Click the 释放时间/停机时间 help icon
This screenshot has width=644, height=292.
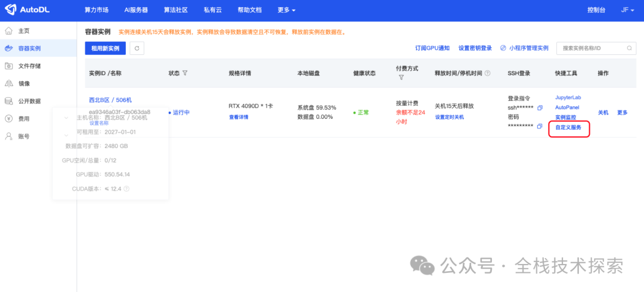pos(488,73)
